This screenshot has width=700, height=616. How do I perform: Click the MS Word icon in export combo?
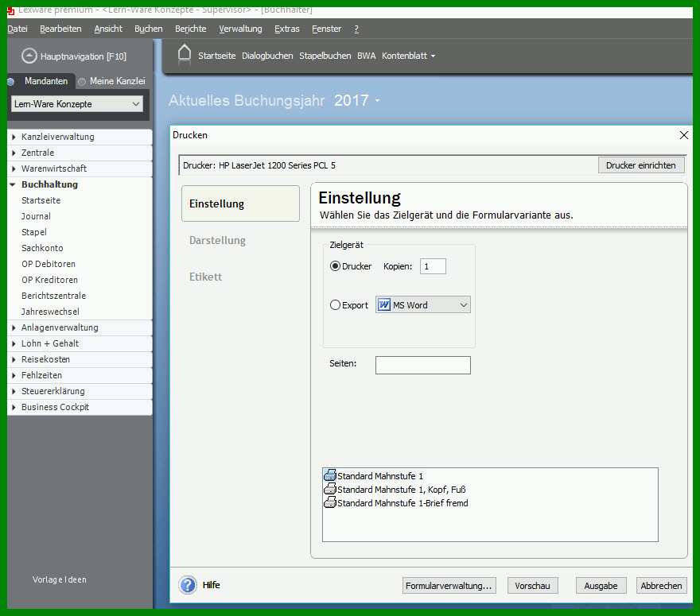384,305
